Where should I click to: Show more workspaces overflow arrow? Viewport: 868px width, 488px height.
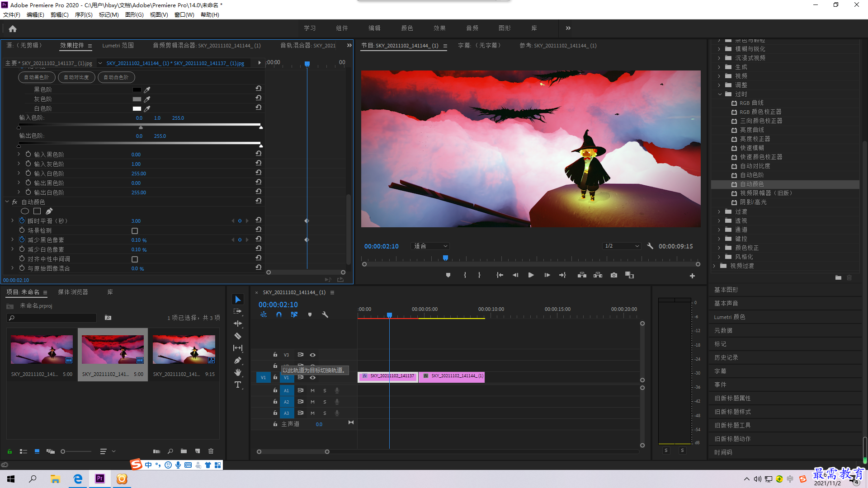point(568,28)
